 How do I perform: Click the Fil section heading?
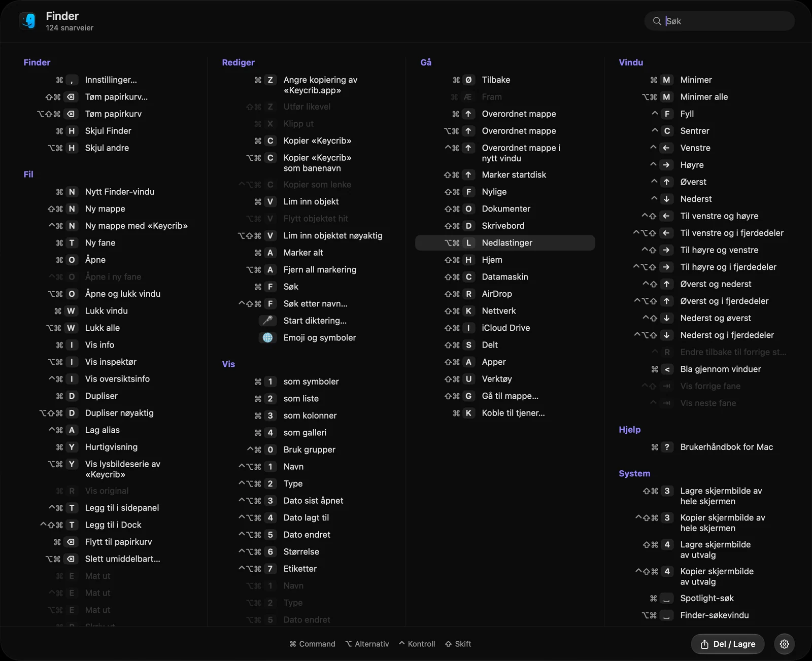tap(28, 175)
